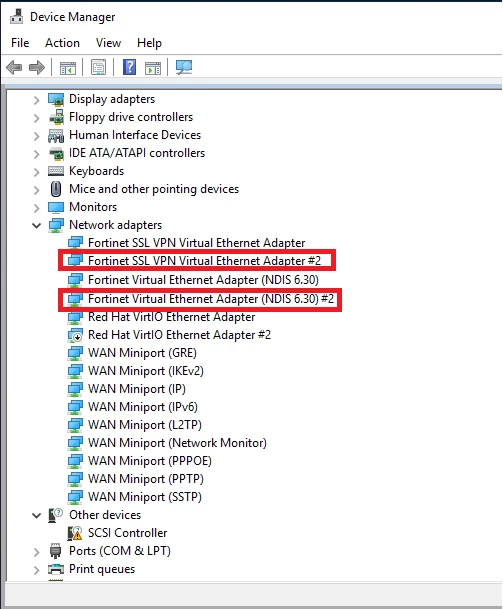Open the File menu
Viewport: 503px width, 609px height.
(x=20, y=43)
